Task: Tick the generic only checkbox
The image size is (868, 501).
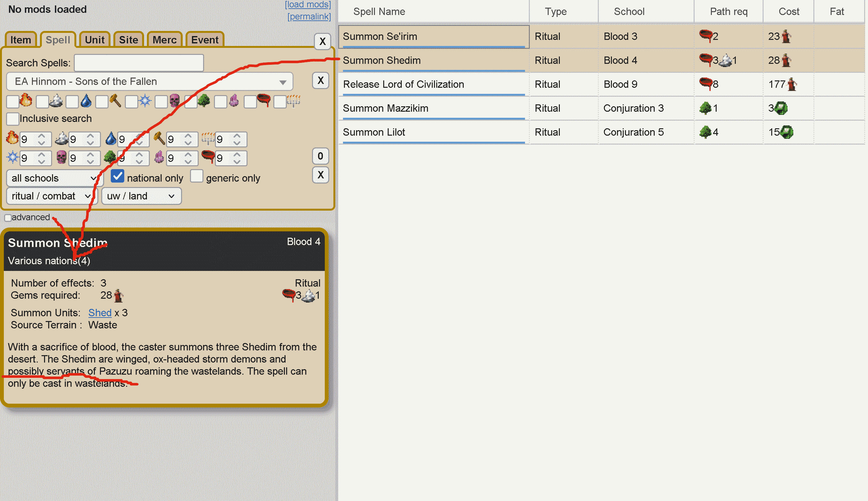Action: (197, 176)
